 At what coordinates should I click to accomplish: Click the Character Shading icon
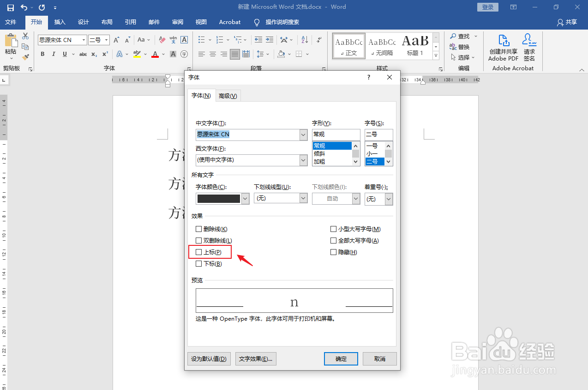[173, 54]
